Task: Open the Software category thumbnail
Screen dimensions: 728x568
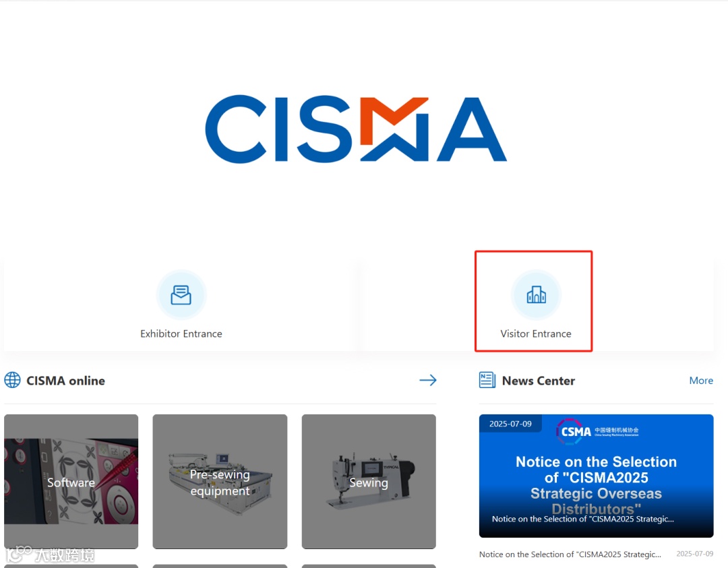Action: pyautogui.click(x=71, y=482)
